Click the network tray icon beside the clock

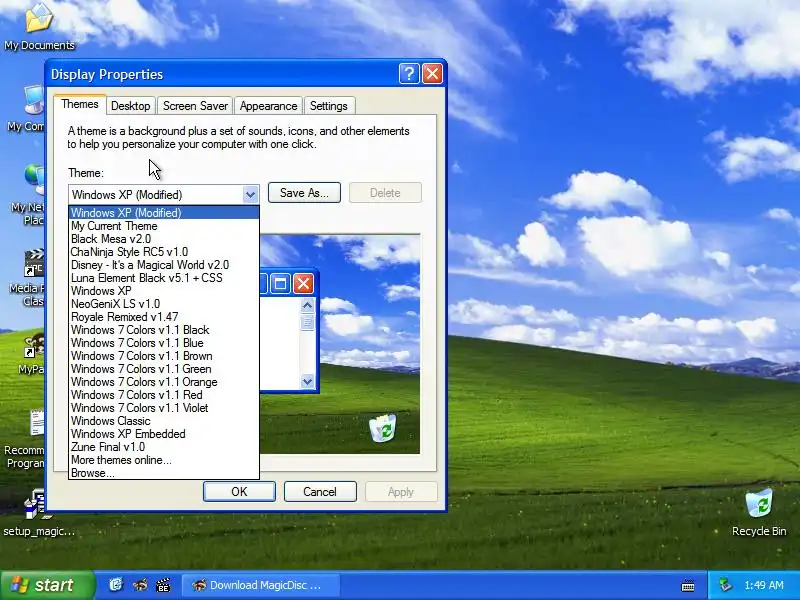click(x=725, y=585)
